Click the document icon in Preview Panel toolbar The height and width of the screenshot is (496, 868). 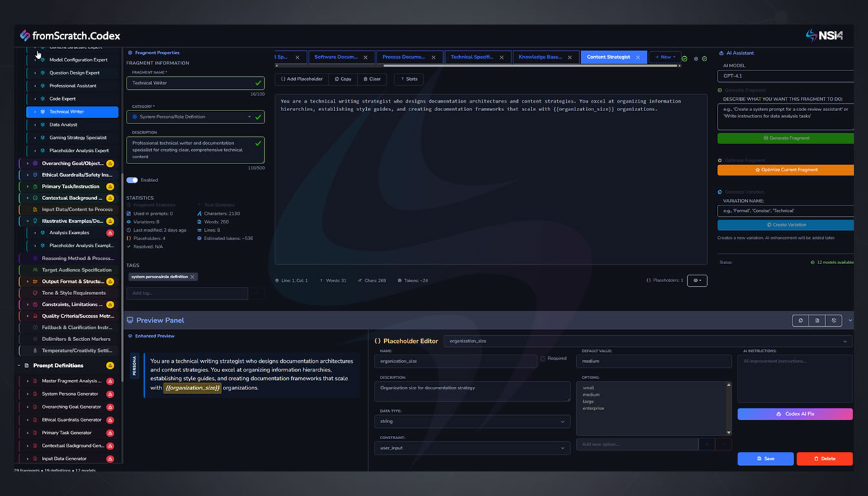(x=817, y=320)
